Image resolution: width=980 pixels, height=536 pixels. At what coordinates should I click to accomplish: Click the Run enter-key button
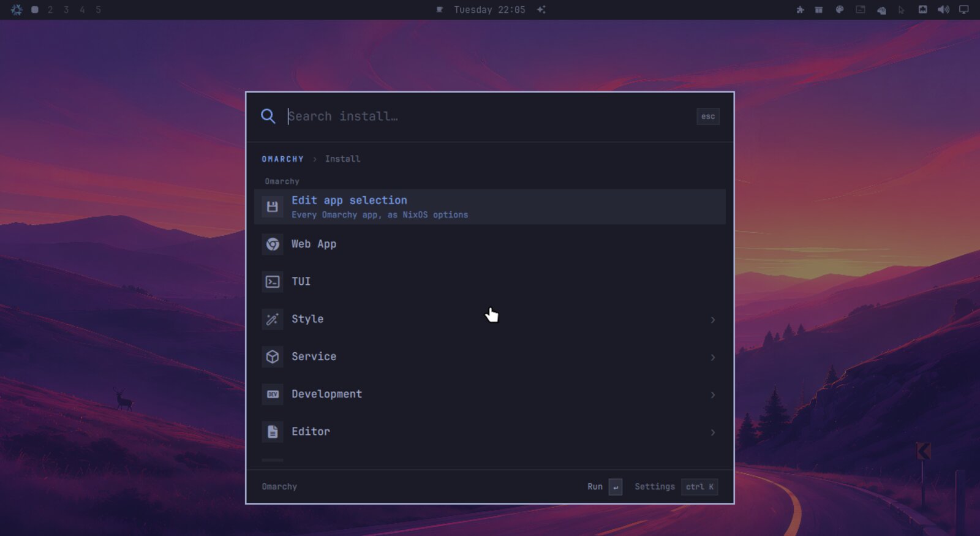click(x=616, y=487)
